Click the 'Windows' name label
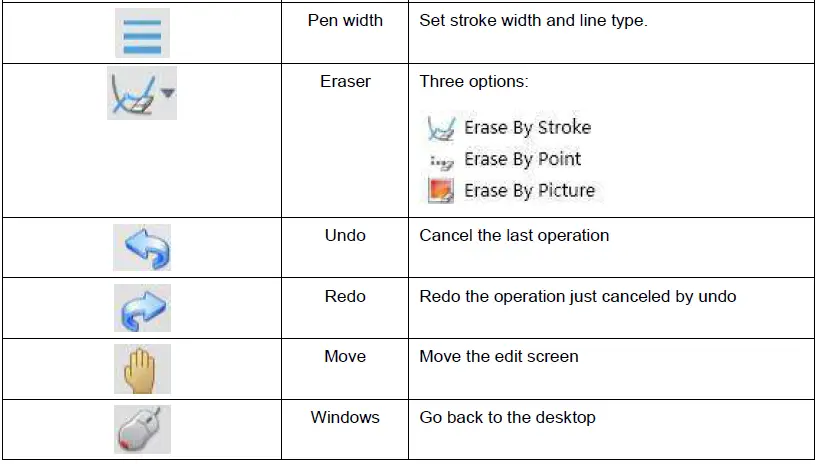This screenshot has height=464, width=821. 345,417
